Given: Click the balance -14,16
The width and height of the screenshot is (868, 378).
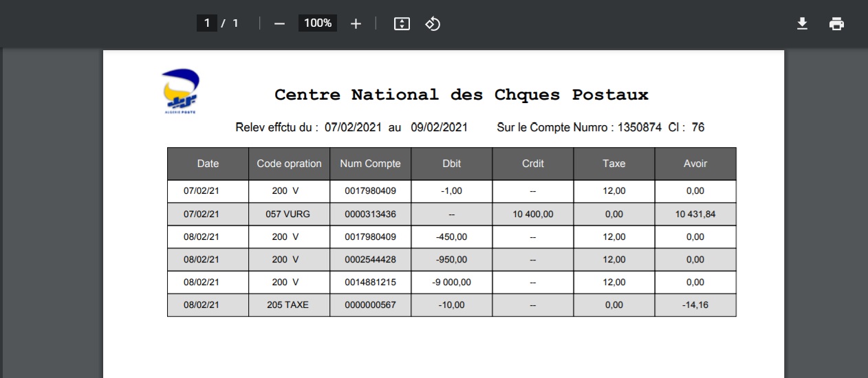Looking at the screenshot, I should (x=695, y=305).
